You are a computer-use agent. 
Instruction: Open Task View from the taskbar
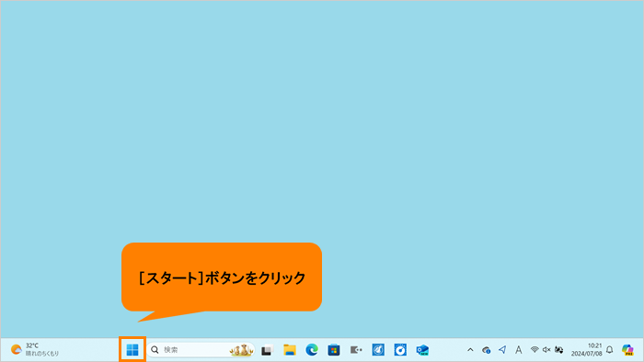pos(268,350)
